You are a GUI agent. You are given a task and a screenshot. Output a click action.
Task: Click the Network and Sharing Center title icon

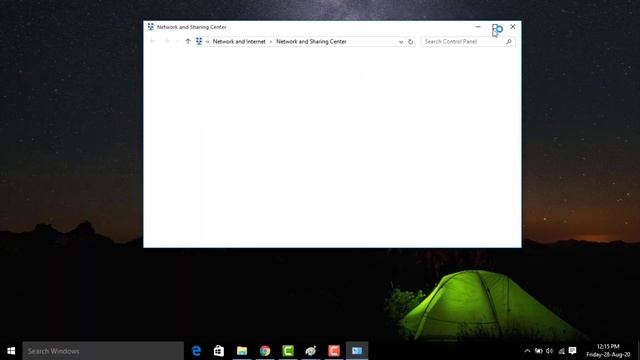coord(151,27)
